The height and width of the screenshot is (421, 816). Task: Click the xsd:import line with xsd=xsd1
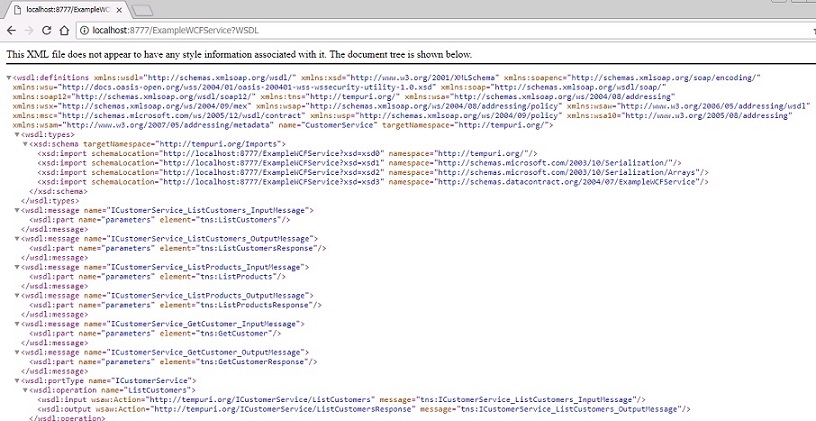[x=359, y=163]
